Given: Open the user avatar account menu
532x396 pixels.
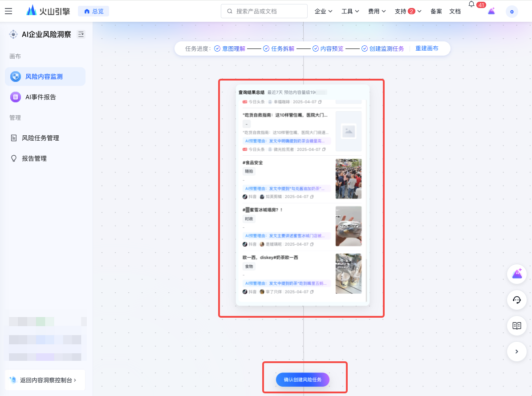Looking at the screenshot, I should click(512, 12).
